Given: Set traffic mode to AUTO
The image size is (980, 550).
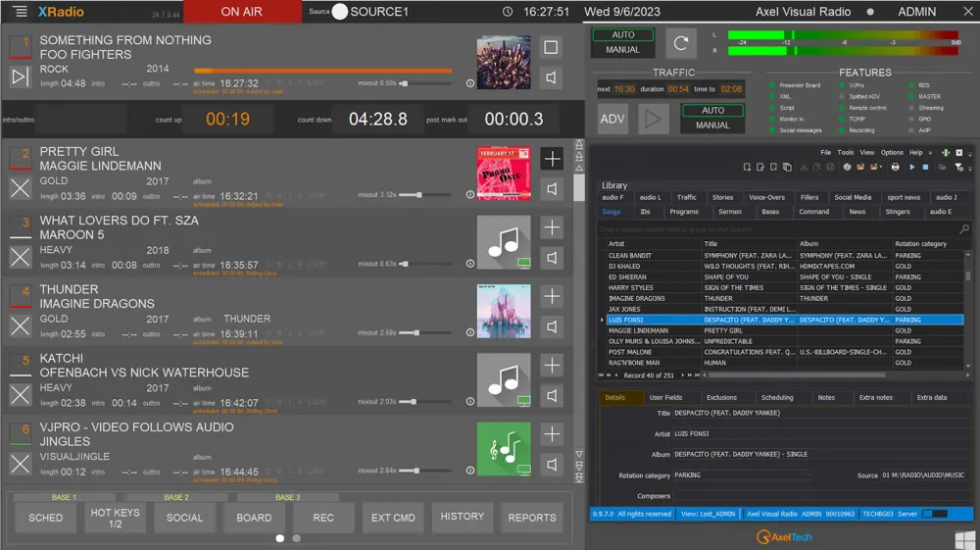Looking at the screenshot, I should [712, 111].
